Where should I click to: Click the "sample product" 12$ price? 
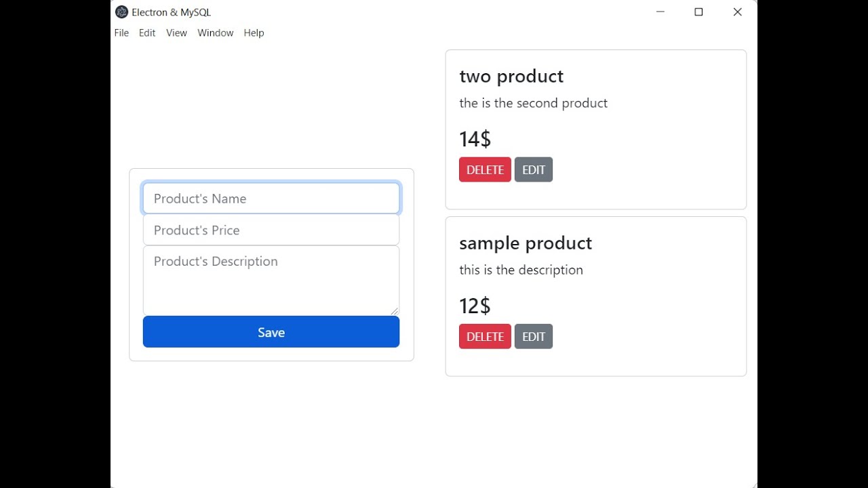tap(475, 306)
